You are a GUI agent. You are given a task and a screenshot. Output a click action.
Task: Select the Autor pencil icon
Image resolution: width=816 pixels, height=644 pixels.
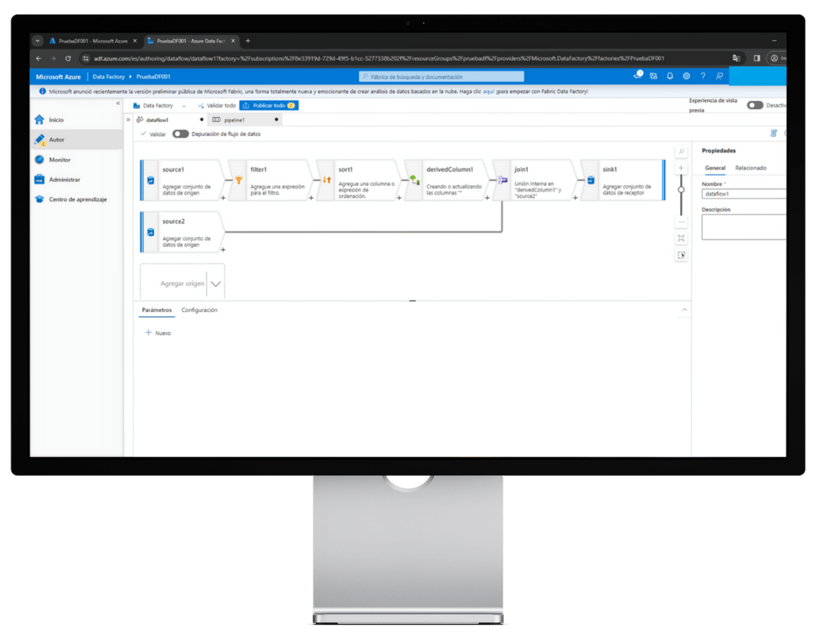pyautogui.click(x=39, y=140)
